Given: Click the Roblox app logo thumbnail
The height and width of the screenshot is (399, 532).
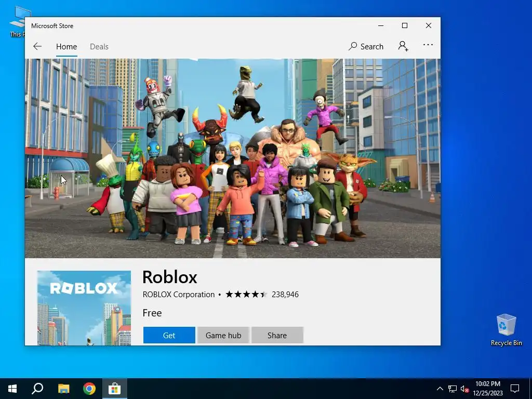Looking at the screenshot, I should tap(84, 308).
